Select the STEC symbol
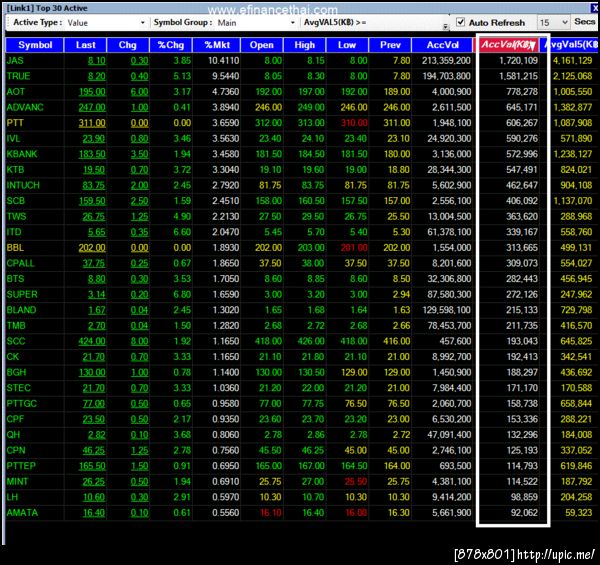The image size is (600, 565). click(18, 388)
